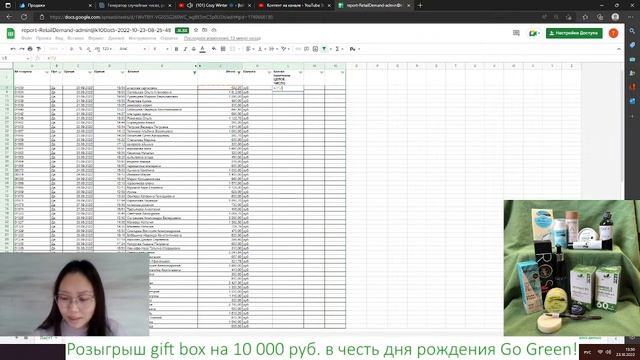Collapse the toolbar menus with the arrow
The height and width of the screenshot is (360, 640).
point(619,49)
